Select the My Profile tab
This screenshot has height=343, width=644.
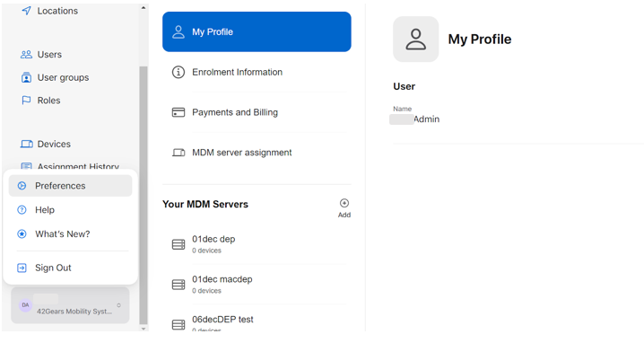coord(257,31)
